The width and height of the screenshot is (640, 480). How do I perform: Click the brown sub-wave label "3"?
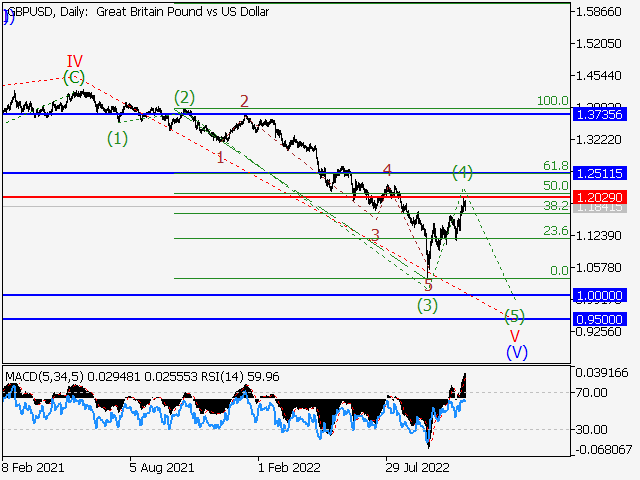375,235
